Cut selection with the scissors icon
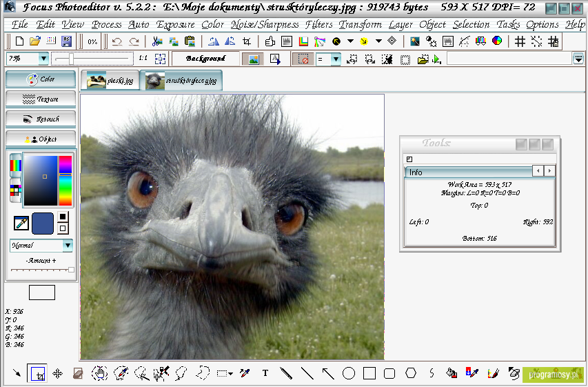The height and width of the screenshot is (387, 588). click(157, 41)
